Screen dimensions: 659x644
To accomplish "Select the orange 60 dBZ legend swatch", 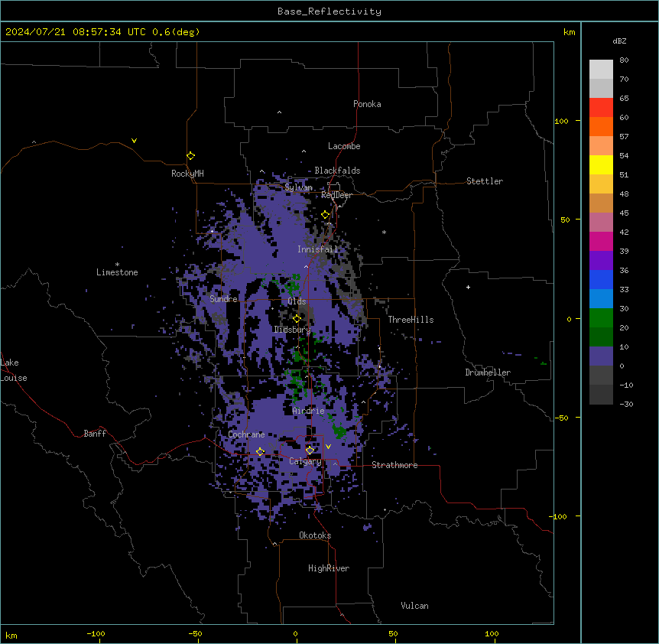I will point(601,126).
